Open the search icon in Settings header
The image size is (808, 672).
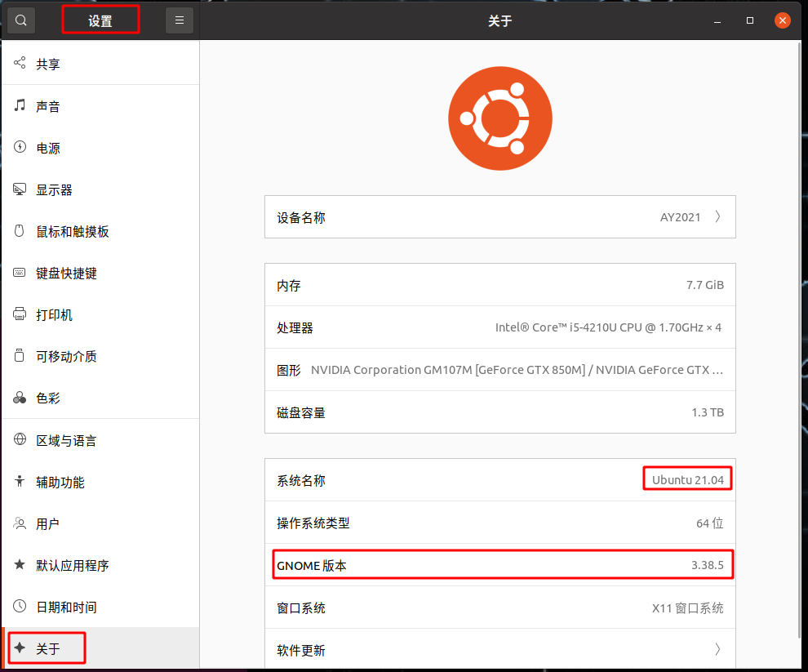[21, 20]
